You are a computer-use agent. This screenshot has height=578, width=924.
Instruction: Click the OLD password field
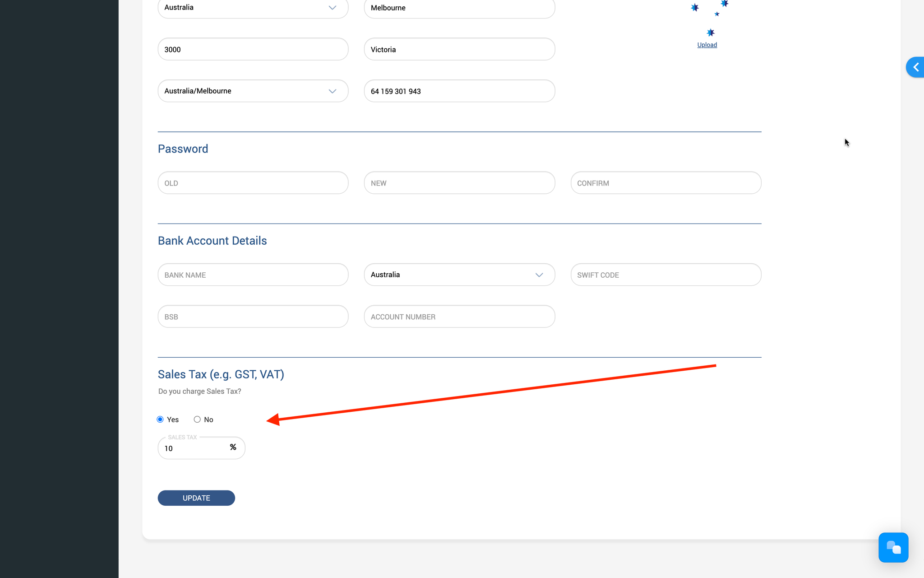coord(253,183)
